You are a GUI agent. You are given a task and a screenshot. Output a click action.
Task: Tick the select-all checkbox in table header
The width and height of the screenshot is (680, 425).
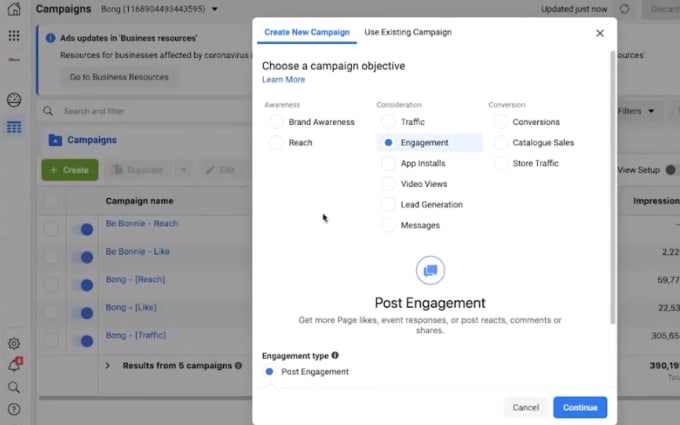(x=51, y=201)
